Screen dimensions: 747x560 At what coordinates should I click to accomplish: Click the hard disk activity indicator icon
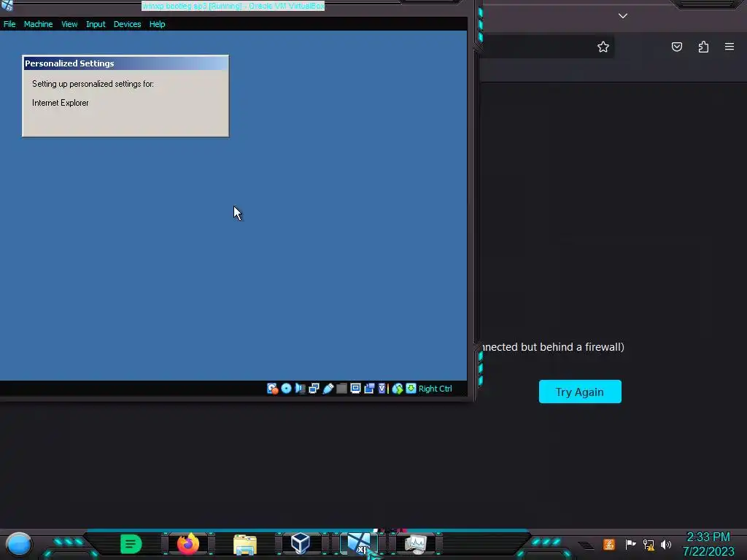click(x=273, y=389)
